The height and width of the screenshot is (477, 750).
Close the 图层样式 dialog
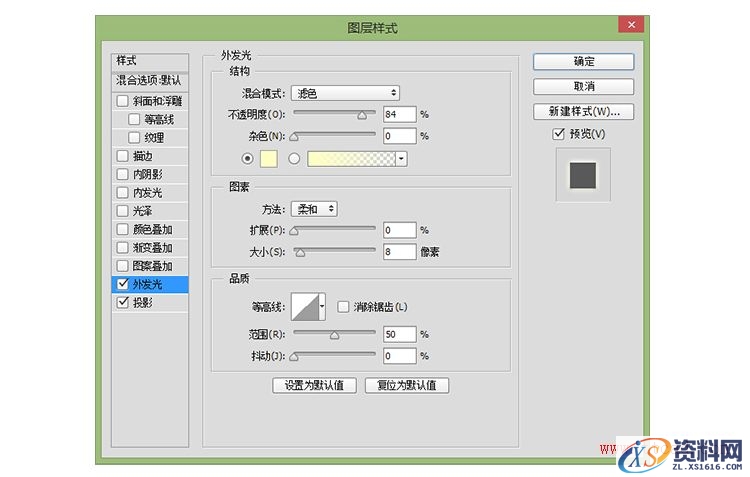click(x=631, y=24)
